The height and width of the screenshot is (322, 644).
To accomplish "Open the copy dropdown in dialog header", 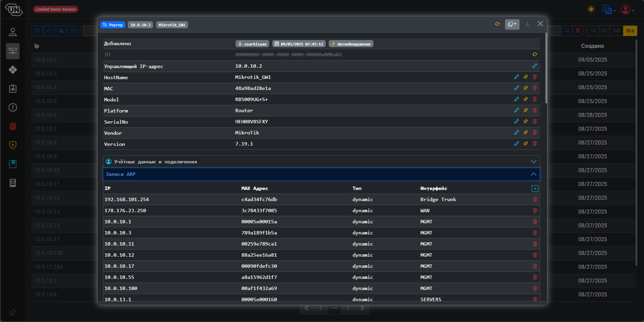I will [512, 24].
